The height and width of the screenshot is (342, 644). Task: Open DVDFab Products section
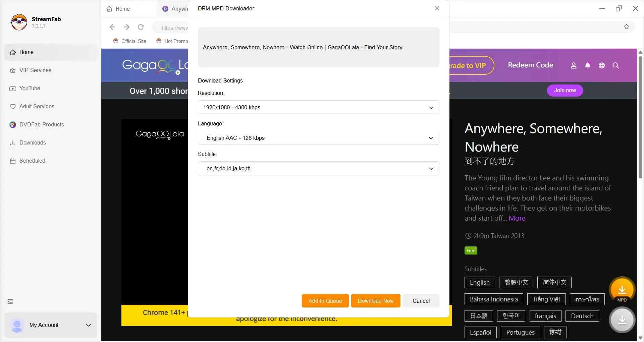click(50, 125)
